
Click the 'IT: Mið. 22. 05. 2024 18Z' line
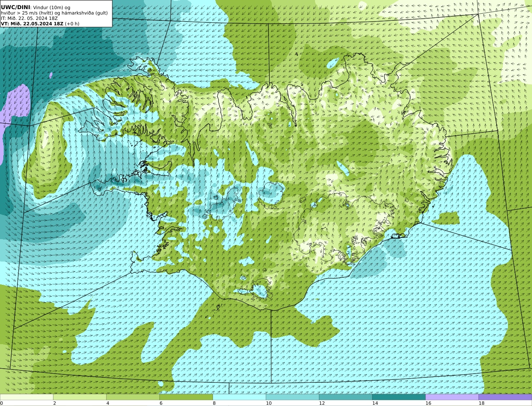pyautogui.click(x=29, y=18)
